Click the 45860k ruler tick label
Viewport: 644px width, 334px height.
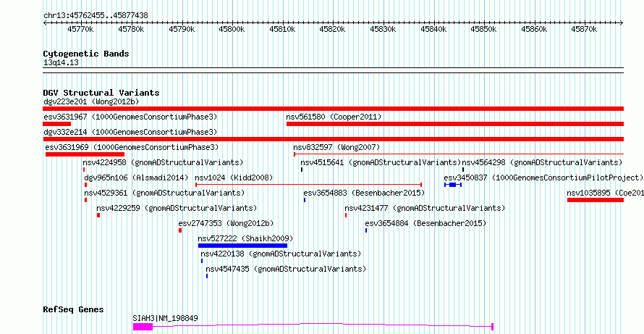[x=534, y=29]
